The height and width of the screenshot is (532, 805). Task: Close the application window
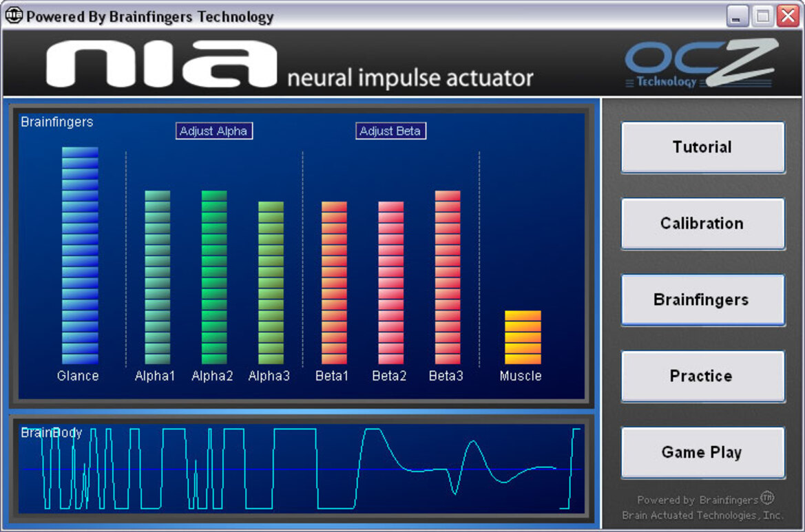(x=788, y=17)
